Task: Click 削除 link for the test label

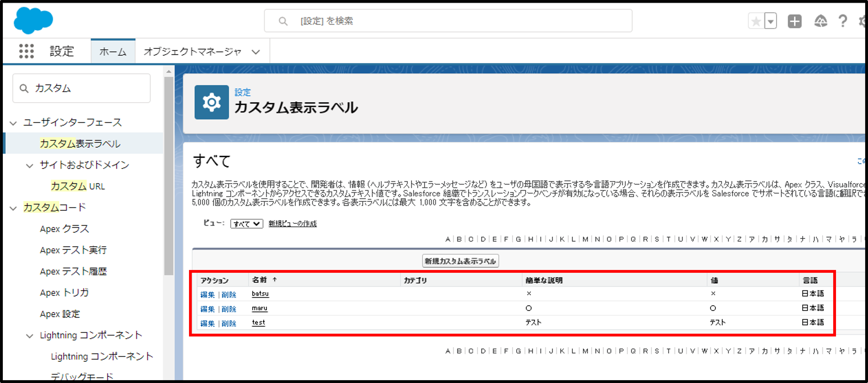Action: 229,323
